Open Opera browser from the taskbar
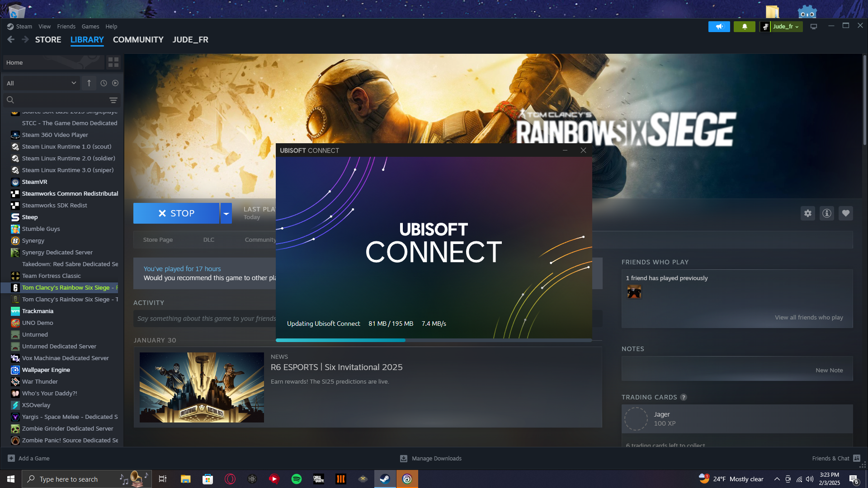Screen dimensions: 868x488 point(230,479)
